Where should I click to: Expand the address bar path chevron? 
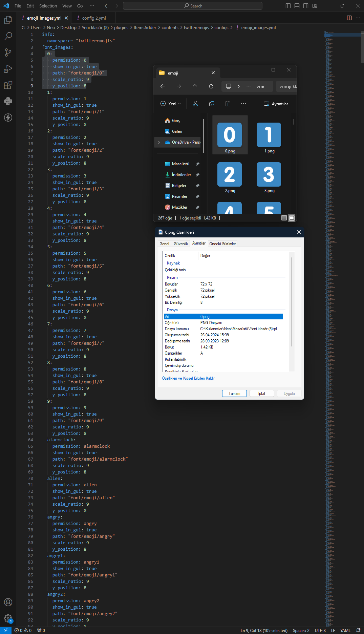click(x=239, y=86)
